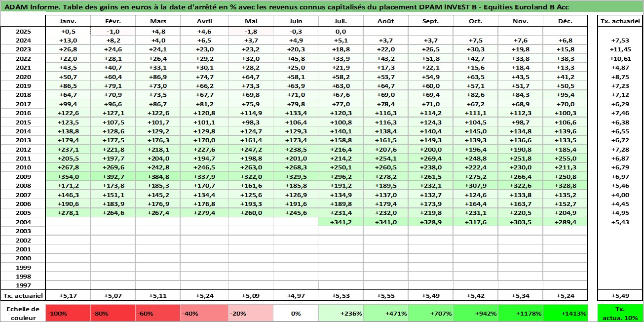Click the Juin column header
The image size is (644, 322).
point(296,21)
